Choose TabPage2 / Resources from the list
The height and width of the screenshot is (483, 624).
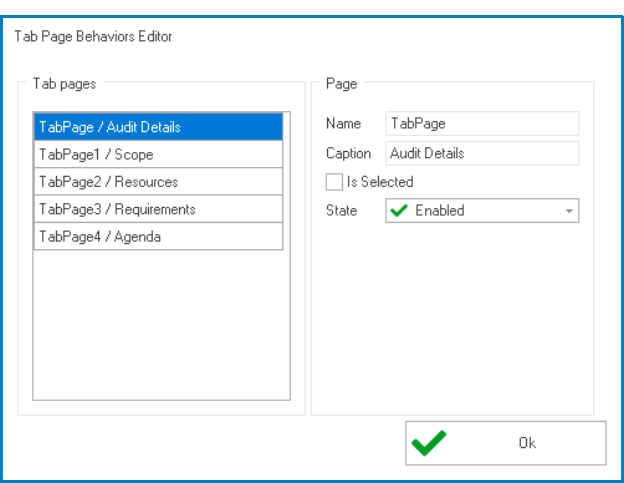[158, 182]
